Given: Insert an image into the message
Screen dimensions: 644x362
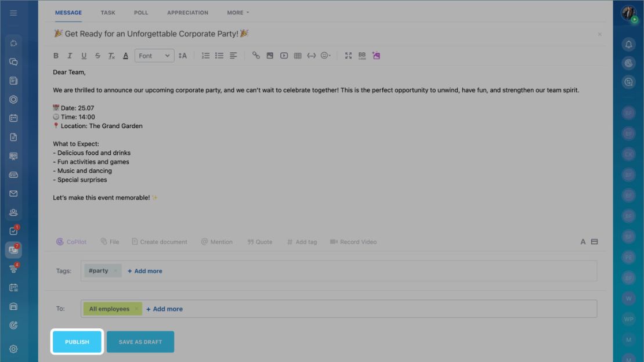Looking at the screenshot, I should tap(270, 56).
